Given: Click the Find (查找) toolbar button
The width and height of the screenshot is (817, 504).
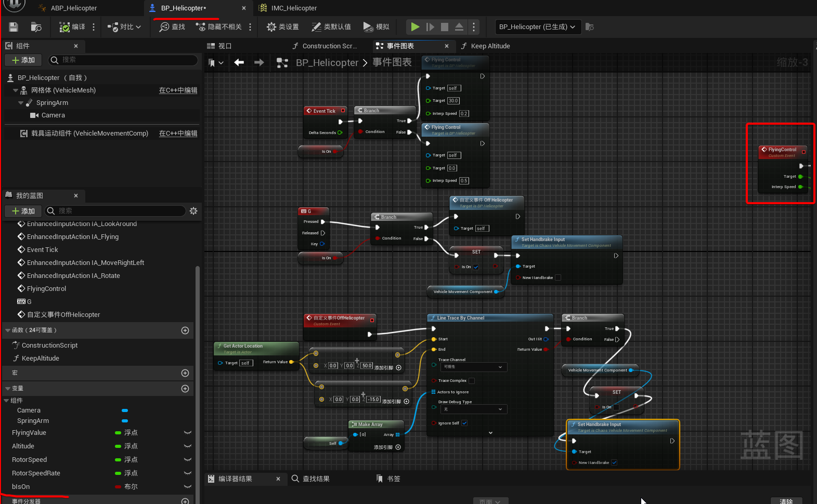Looking at the screenshot, I should click(x=172, y=27).
